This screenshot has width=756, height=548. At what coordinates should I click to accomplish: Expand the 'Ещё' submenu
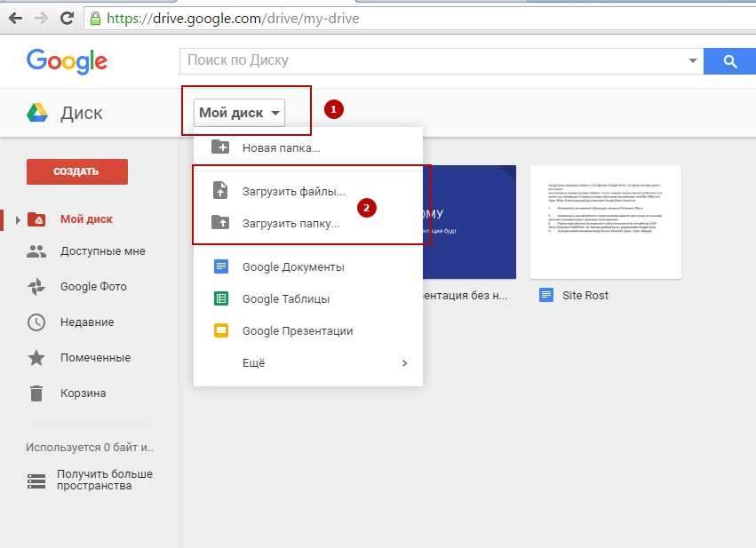point(308,363)
